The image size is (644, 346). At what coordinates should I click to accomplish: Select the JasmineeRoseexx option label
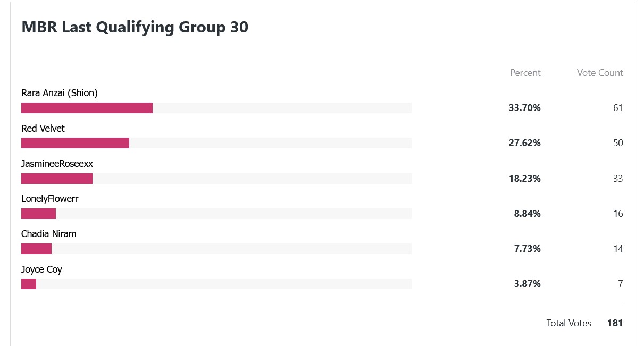click(x=57, y=164)
